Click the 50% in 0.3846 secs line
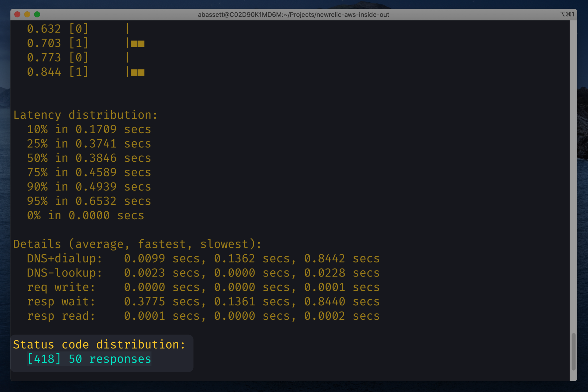Viewport: 588px width, 392px height. [x=89, y=158]
